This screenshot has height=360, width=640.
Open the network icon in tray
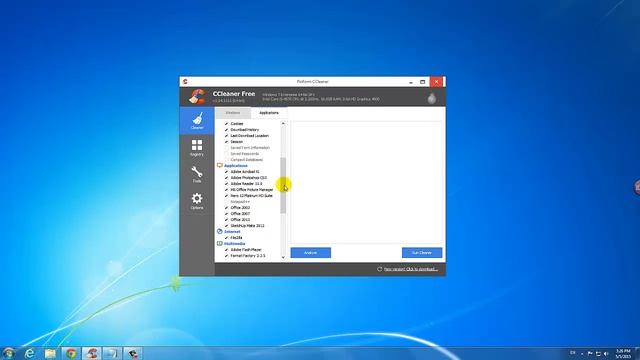click(x=598, y=353)
